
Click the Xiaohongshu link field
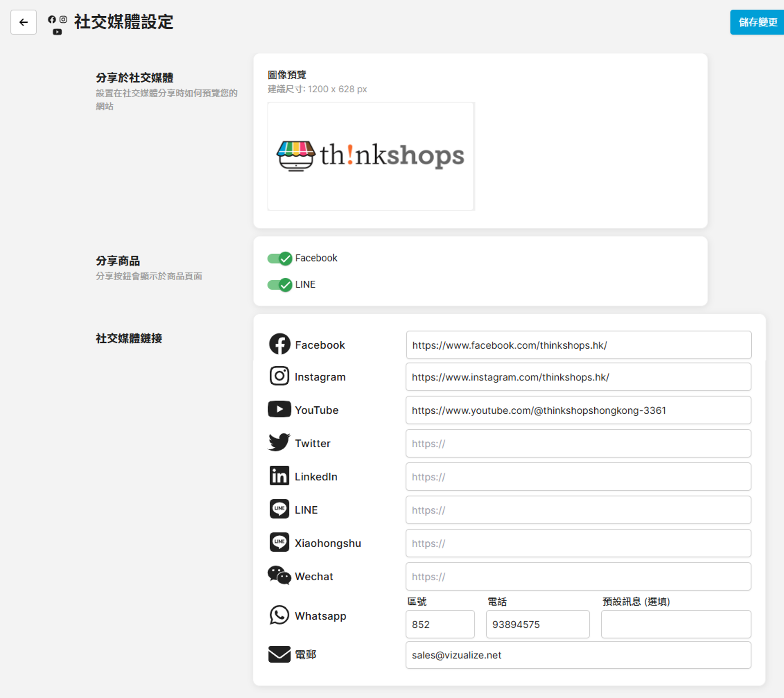point(578,543)
